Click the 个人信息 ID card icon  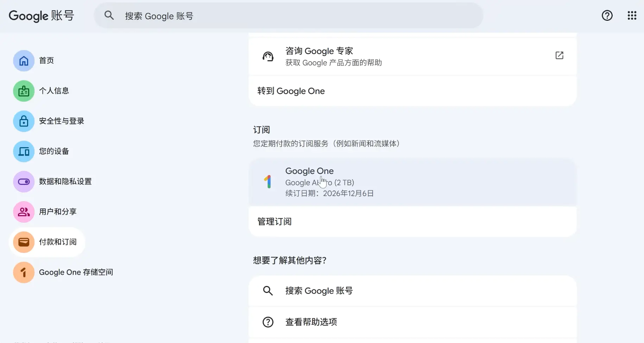coord(24,91)
